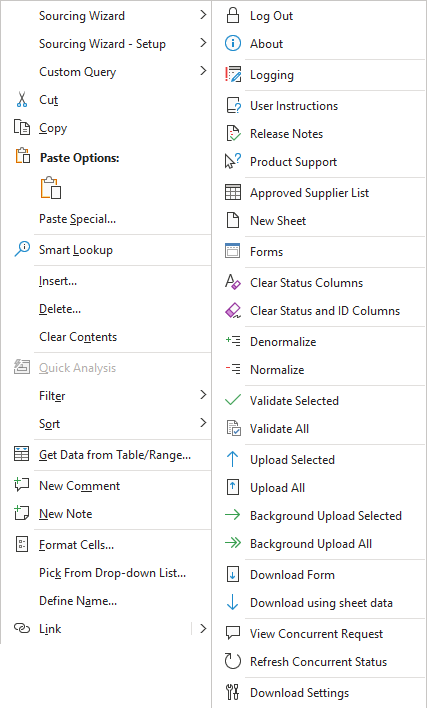Select the Approved Supplier List grid icon
436x708 pixels.
(233, 192)
